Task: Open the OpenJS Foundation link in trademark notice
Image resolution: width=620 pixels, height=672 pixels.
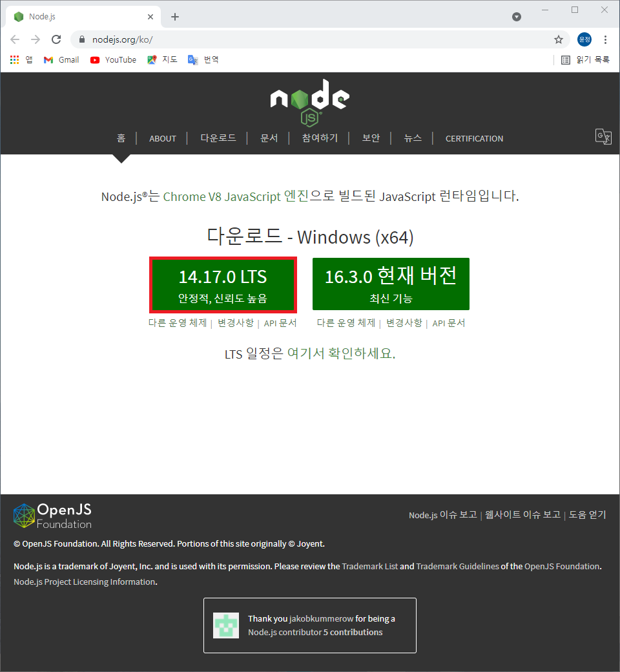Action: click(x=562, y=566)
